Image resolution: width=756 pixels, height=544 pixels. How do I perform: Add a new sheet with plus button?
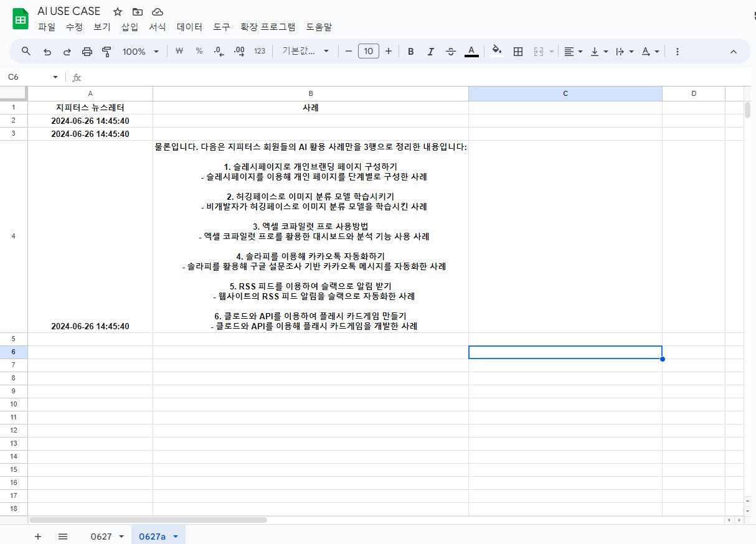click(x=38, y=536)
